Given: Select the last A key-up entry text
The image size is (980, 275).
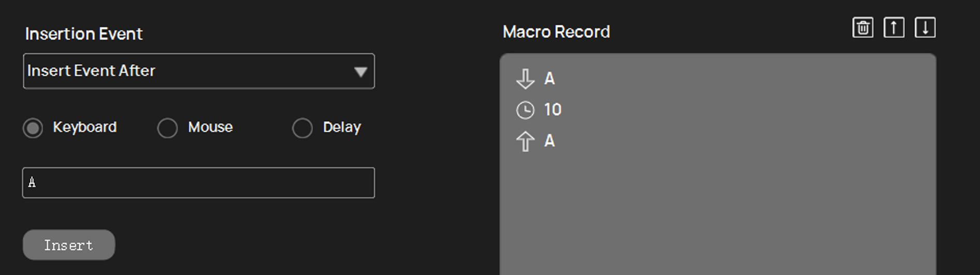Looking at the screenshot, I should (550, 141).
